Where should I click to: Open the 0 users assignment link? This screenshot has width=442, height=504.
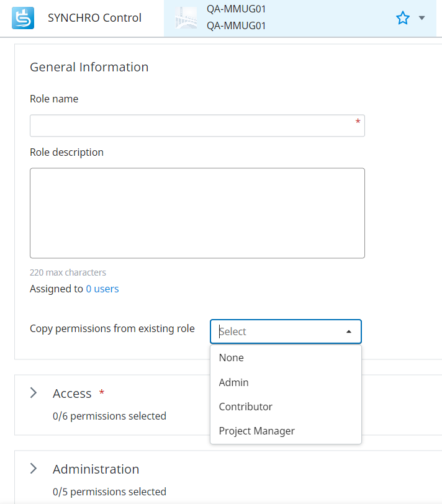click(x=102, y=289)
